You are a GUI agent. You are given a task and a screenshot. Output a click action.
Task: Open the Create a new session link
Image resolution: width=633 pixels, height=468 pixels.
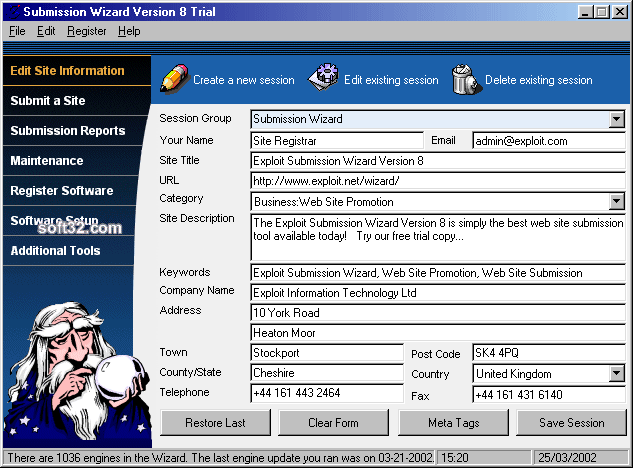tap(244, 80)
